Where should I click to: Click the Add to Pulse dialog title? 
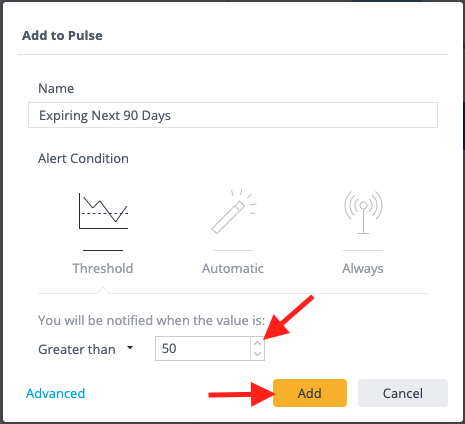(x=62, y=35)
